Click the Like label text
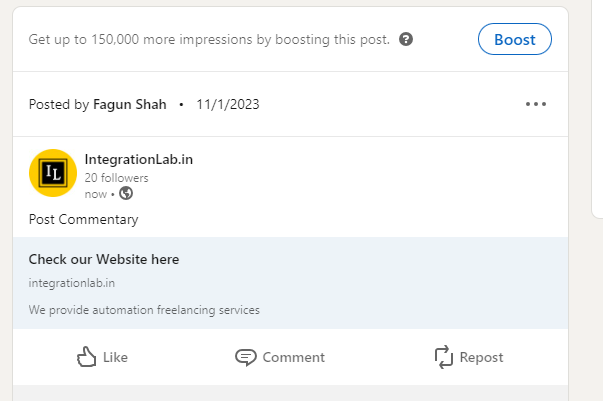This screenshot has height=401, width=603. click(115, 357)
